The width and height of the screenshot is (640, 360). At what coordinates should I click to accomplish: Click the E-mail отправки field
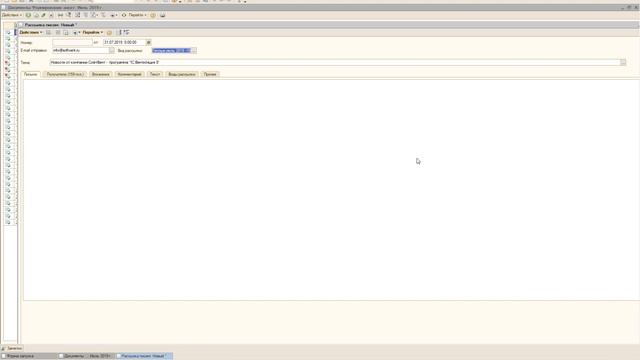tap(80, 50)
